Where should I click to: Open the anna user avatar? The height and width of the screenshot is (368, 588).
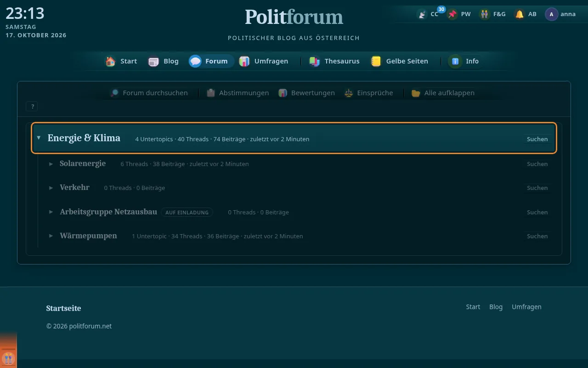[551, 14]
